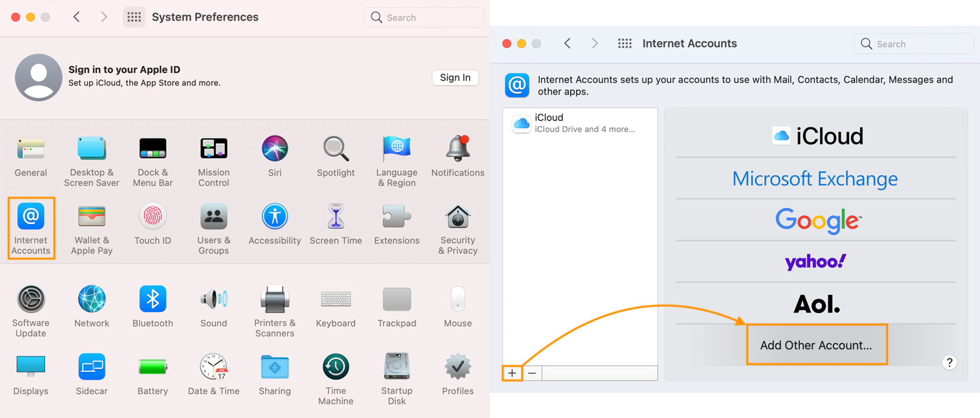Click Add Other Account option
Viewport: 980px width, 418px height.
pyautogui.click(x=816, y=345)
